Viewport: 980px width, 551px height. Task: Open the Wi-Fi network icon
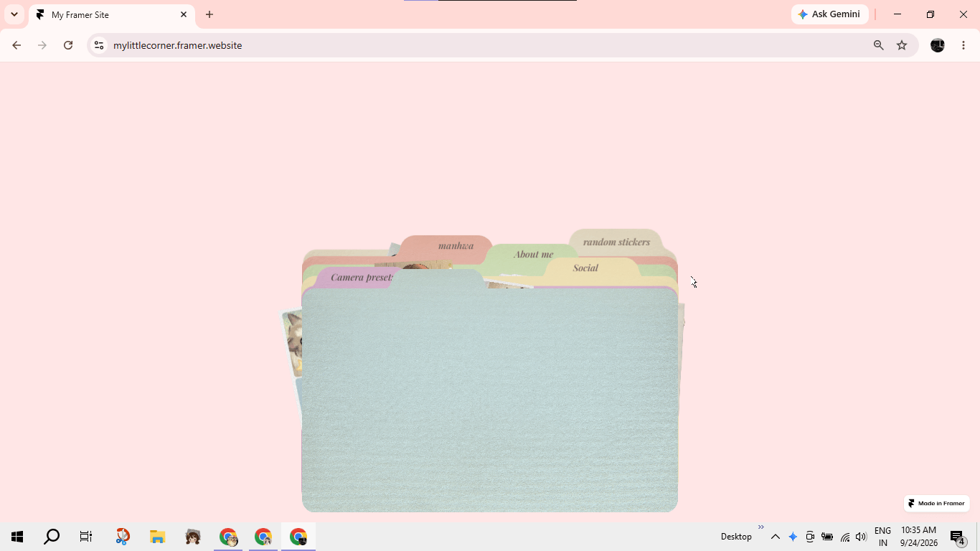(x=845, y=537)
